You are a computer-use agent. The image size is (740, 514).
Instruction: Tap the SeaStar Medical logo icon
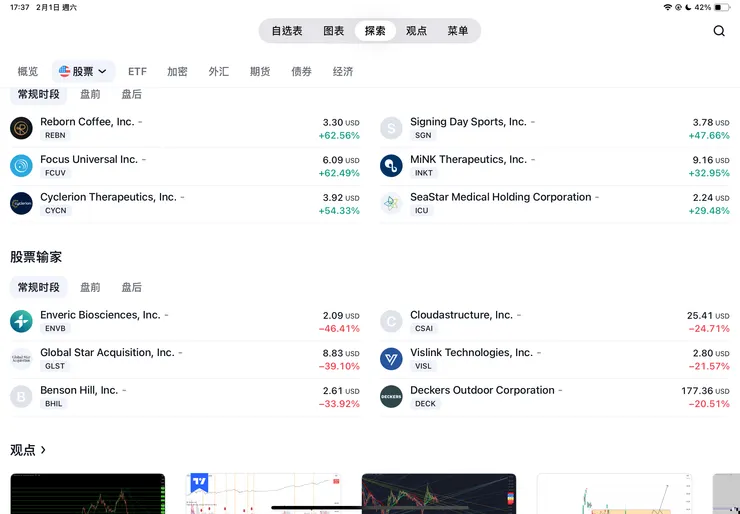click(391, 203)
